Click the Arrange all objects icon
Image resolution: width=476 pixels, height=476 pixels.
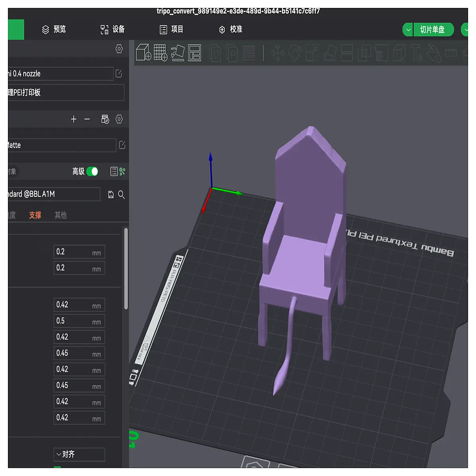click(x=194, y=52)
